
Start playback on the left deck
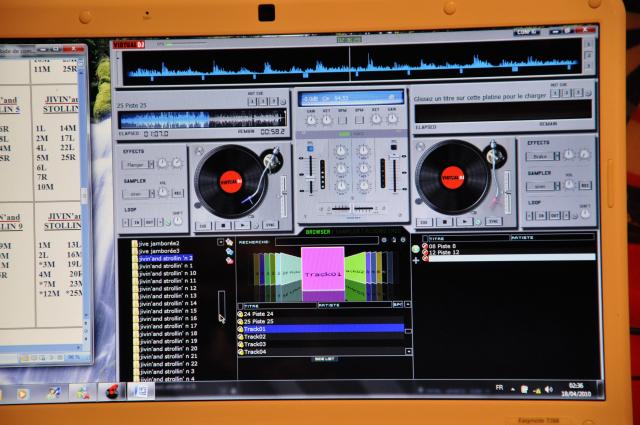[x=242, y=225]
